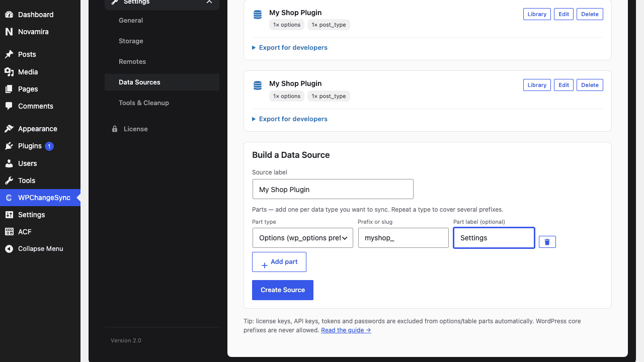This screenshot has height=362, width=644.
Task: Click the Collapse Menu arrow icon
Action: 9,249
